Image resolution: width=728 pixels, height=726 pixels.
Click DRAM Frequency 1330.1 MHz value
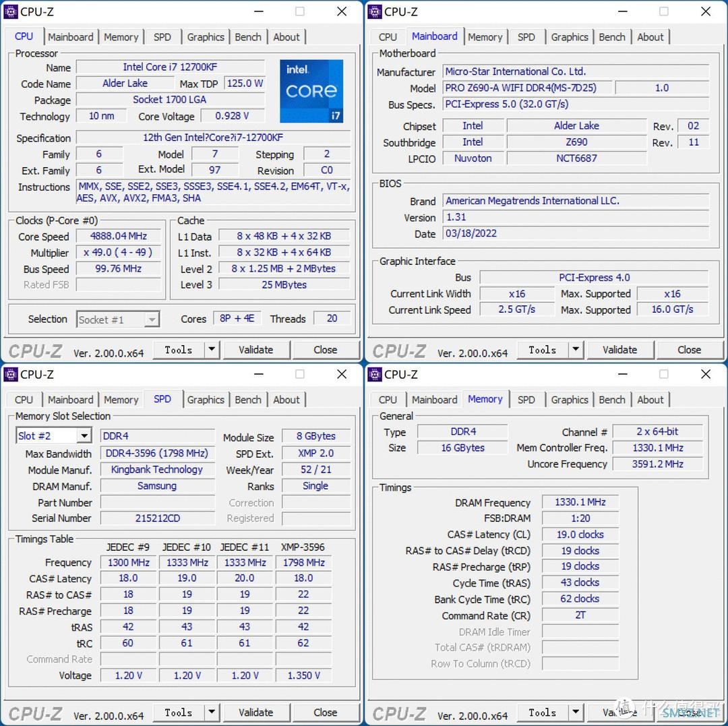[580, 502]
